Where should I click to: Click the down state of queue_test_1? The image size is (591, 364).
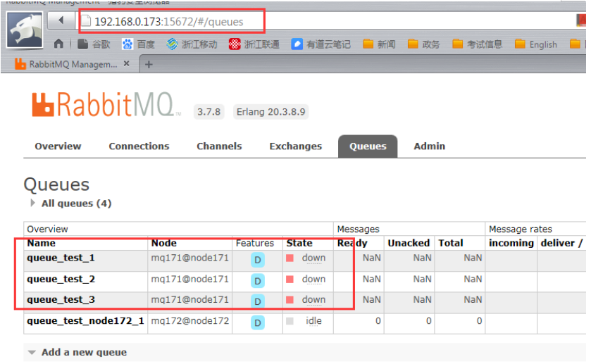point(313,258)
